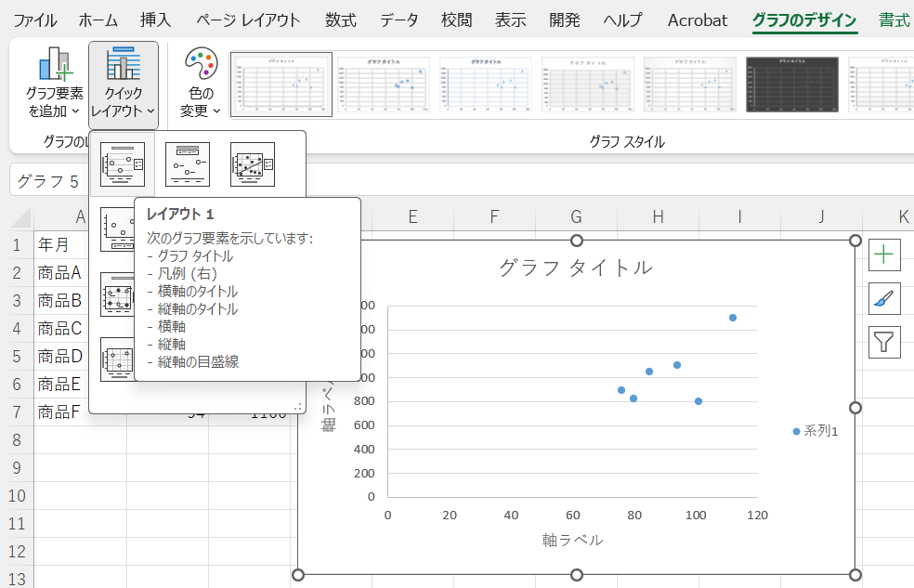Switch to the ヘルプ tab
This screenshot has width=914, height=588.
(622, 21)
